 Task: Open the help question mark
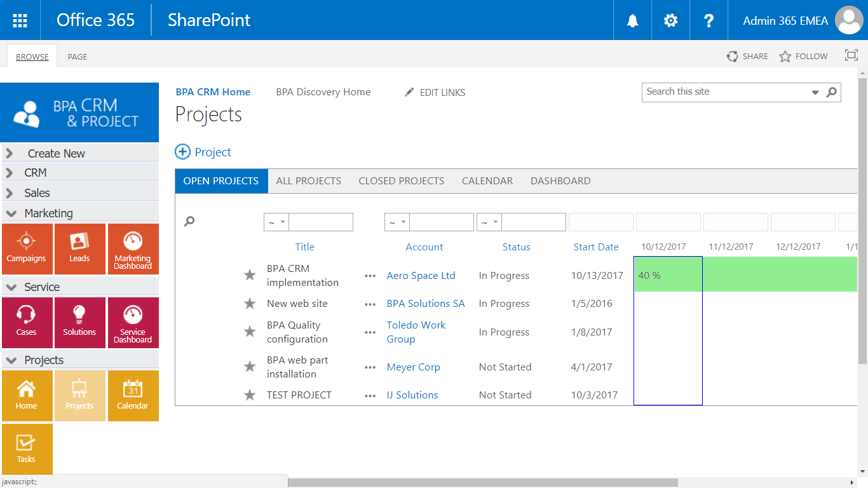[x=709, y=20]
